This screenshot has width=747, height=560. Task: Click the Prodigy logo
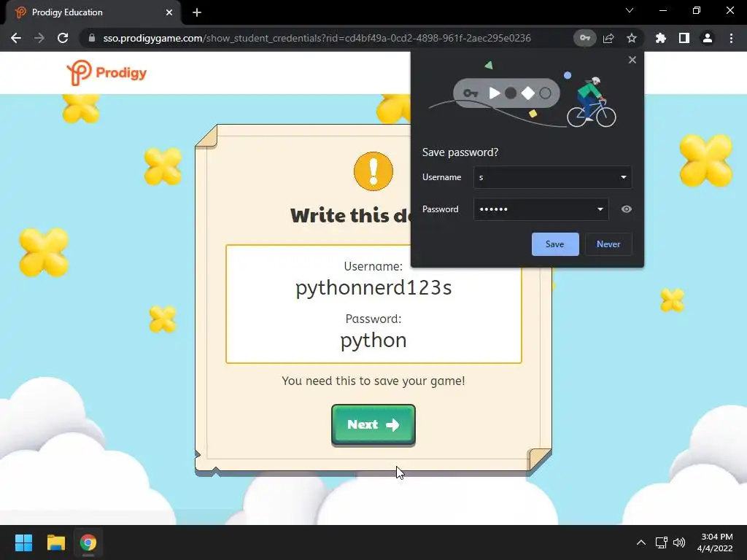tap(107, 73)
